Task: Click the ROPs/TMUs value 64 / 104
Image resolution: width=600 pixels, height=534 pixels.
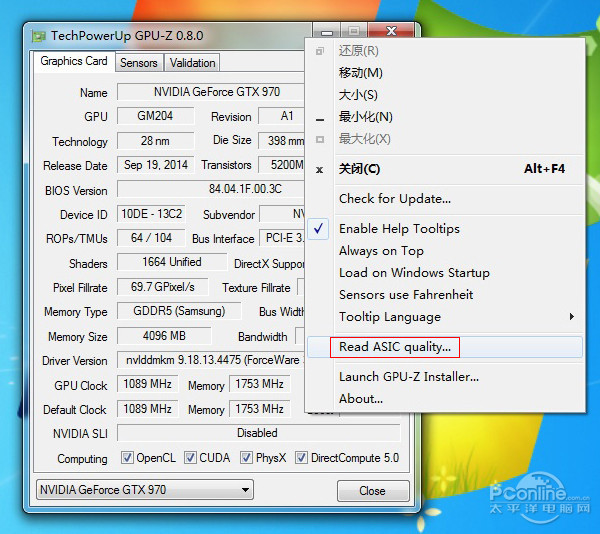Action: pyautogui.click(x=152, y=238)
